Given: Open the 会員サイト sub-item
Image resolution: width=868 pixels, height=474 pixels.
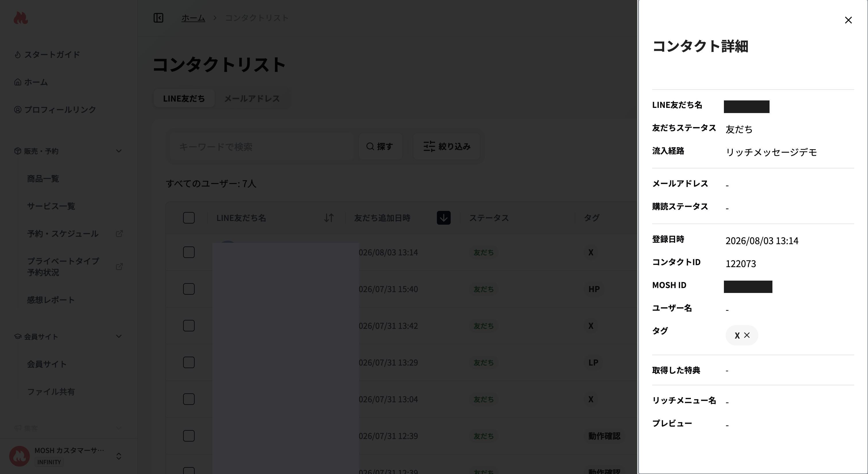Looking at the screenshot, I should click(47, 364).
